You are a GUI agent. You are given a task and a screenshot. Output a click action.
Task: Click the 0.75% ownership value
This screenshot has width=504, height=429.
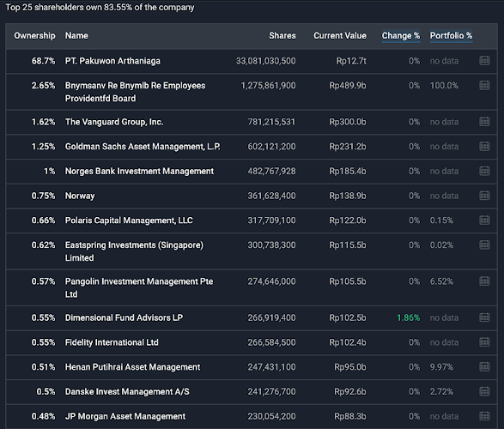point(43,196)
